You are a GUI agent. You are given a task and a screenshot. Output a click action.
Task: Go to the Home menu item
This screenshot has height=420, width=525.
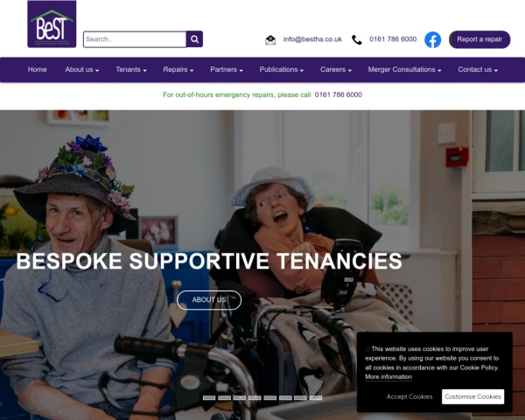(x=37, y=70)
